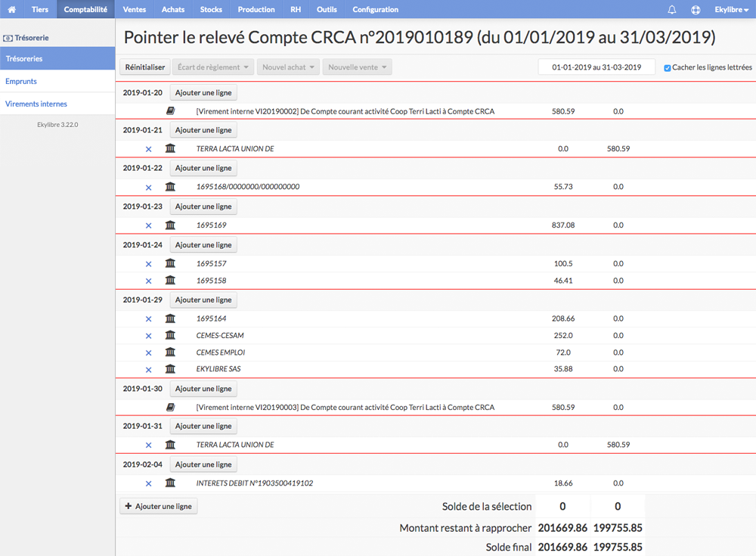The height and width of the screenshot is (556, 756).
Task: Click the bank icon next to 1695169
Action: click(170, 225)
